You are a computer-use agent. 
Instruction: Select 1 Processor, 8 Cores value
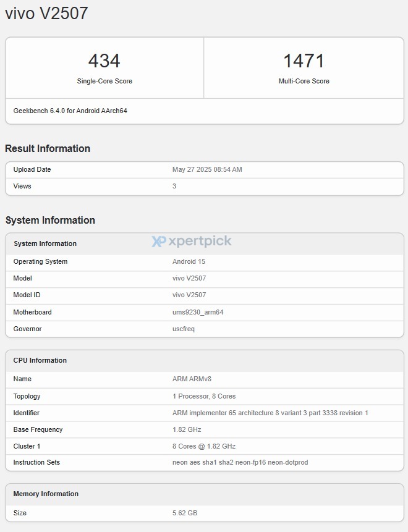click(x=204, y=396)
